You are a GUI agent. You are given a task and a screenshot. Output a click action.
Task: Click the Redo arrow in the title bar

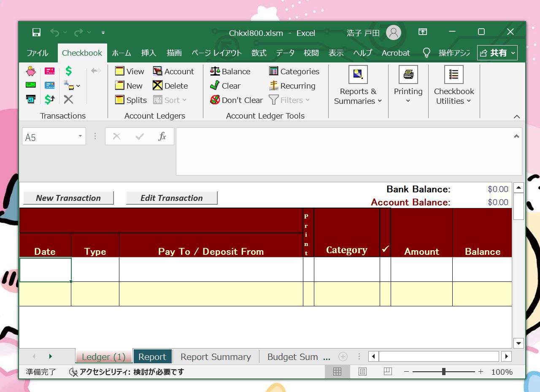[78, 32]
